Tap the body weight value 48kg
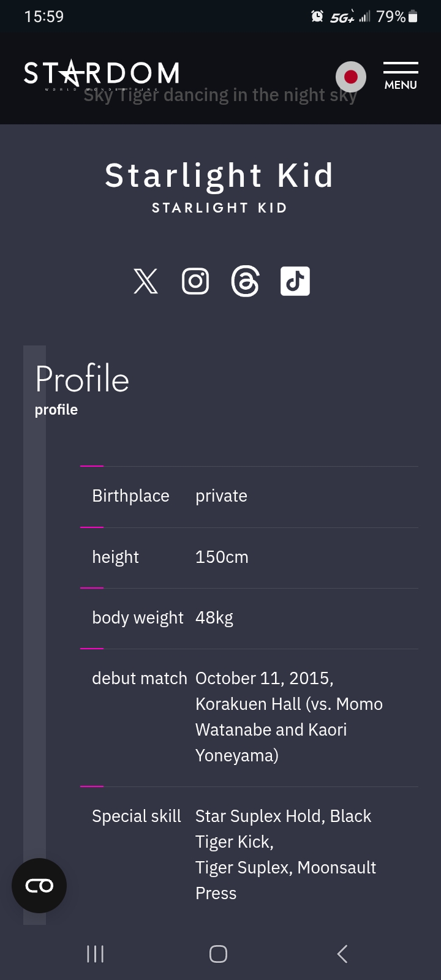 click(214, 617)
